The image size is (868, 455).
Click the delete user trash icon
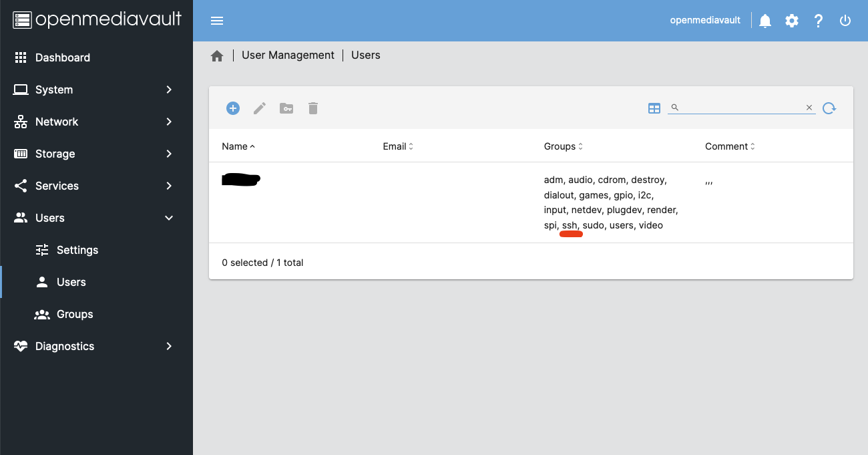click(312, 108)
